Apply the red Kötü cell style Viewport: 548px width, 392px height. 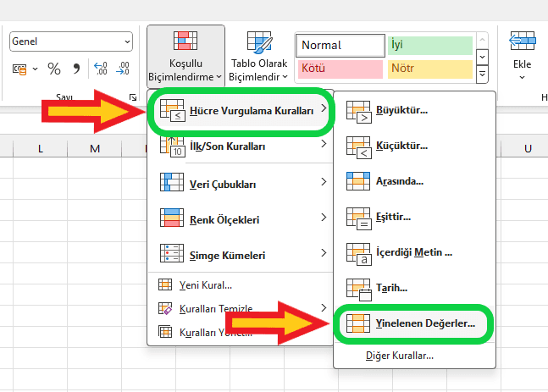pos(339,68)
